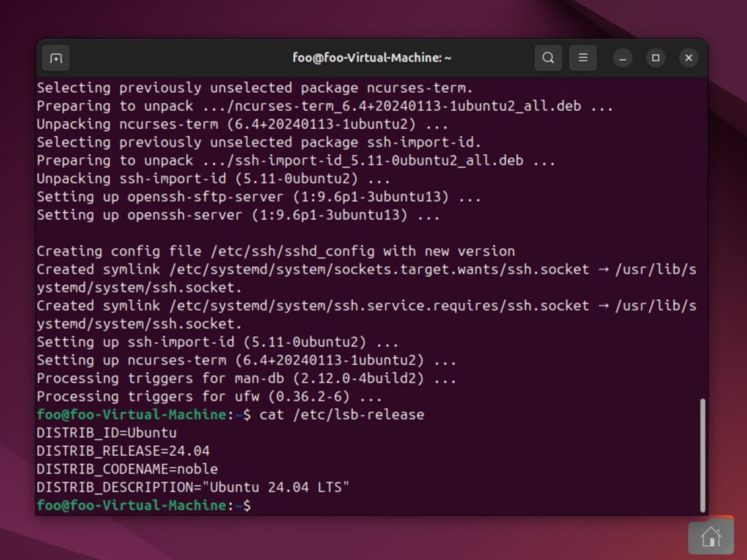747x560 pixels.
Task: Maximize the terminal window
Action: (x=656, y=58)
